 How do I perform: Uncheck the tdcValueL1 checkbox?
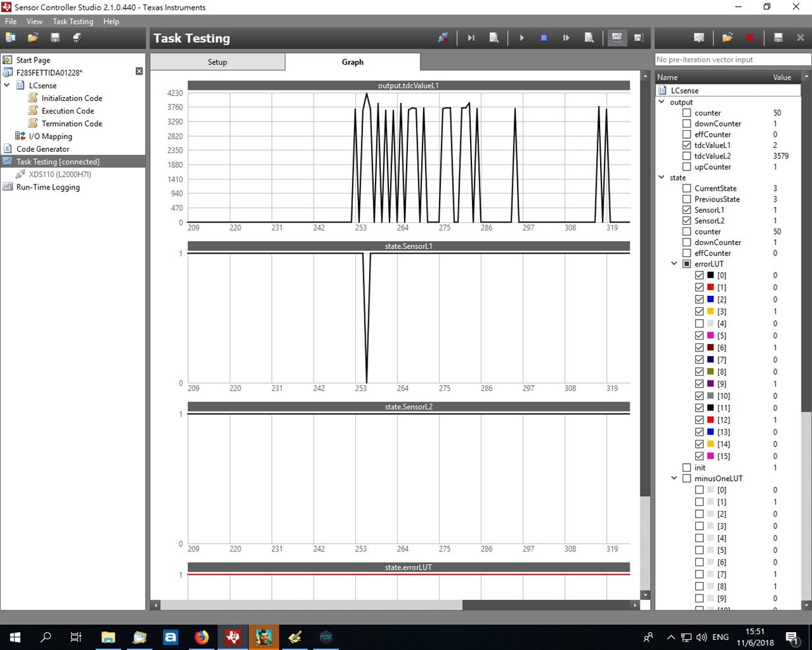(687, 145)
